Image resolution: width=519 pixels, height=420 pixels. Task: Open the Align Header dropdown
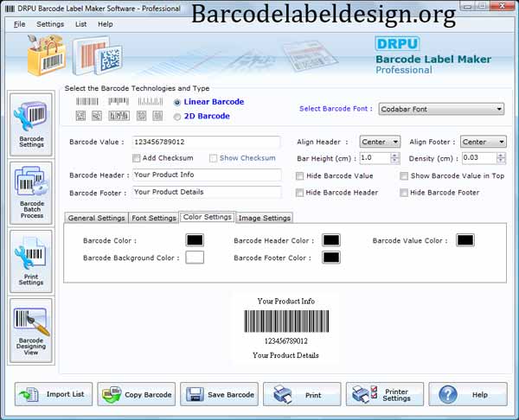coord(380,142)
